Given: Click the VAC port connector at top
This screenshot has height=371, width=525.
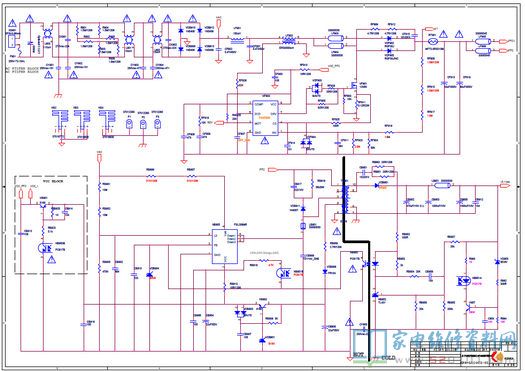Looking at the screenshot, I should click(219, 23).
